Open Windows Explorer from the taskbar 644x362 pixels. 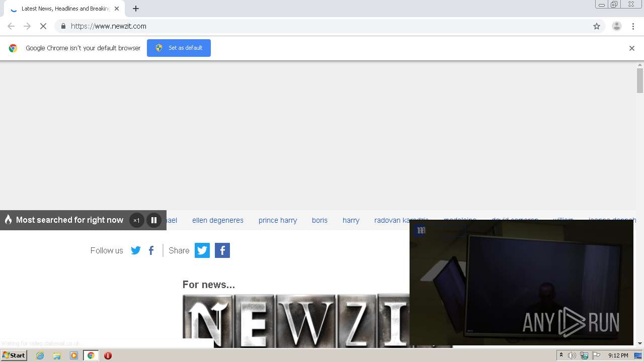(57, 355)
